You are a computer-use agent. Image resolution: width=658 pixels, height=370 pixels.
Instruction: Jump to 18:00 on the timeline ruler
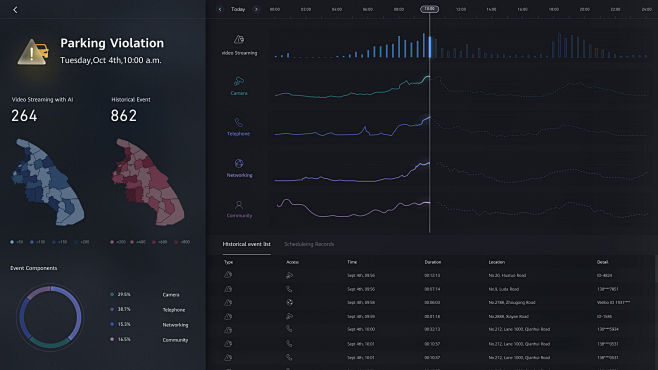pos(554,9)
